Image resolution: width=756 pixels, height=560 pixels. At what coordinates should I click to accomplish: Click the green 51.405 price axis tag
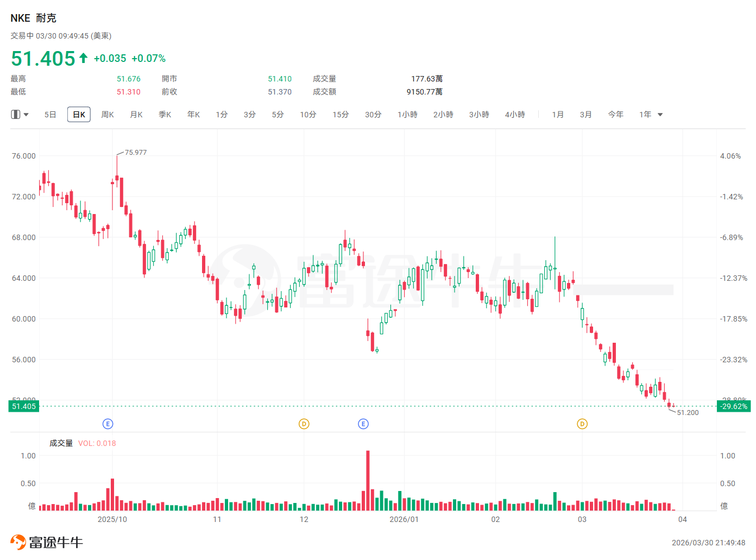pyautogui.click(x=24, y=406)
